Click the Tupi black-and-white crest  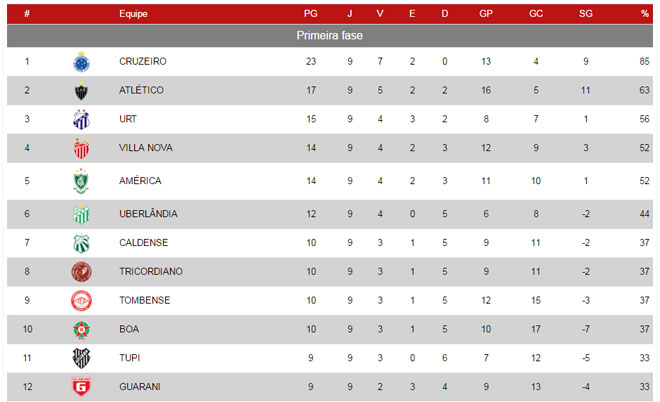81,358
